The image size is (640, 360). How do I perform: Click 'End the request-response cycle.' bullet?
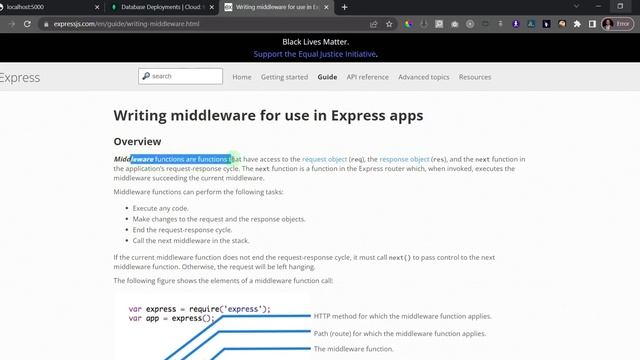point(182,230)
